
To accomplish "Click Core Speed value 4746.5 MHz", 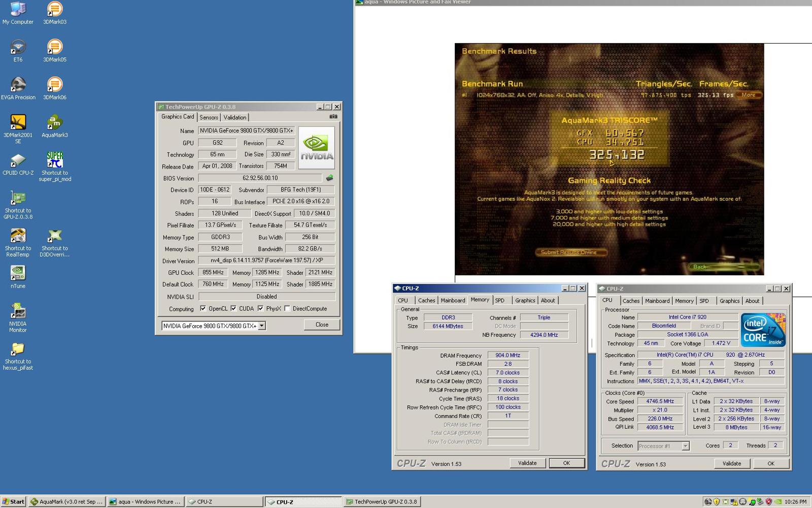I will pyautogui.click(x=660, y=401).
